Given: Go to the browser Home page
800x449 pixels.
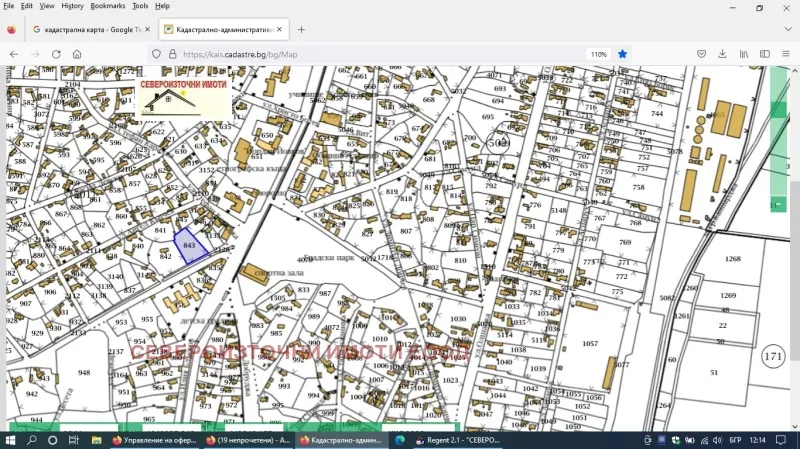Looking at the screenshot, I should (77, 54).
